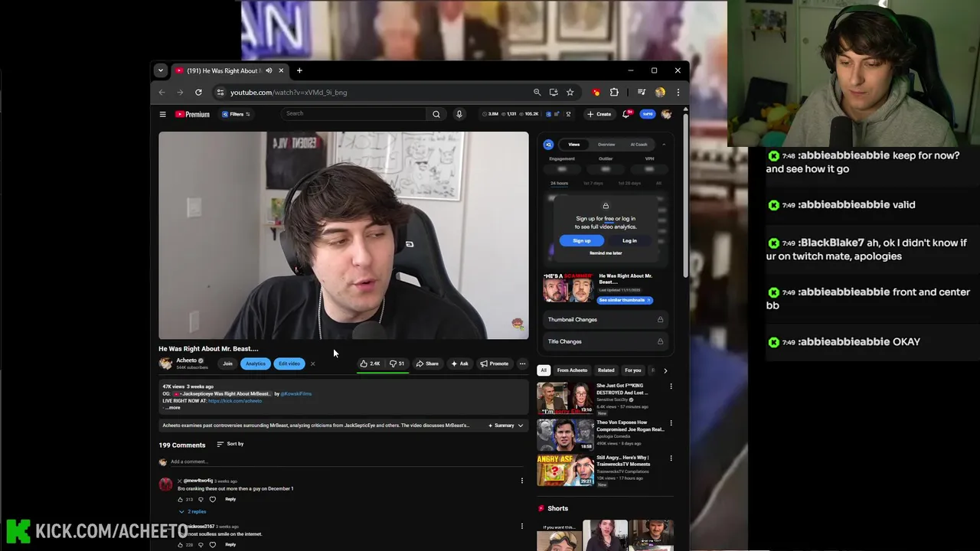The width and height of the screenshot is (980, 551).
Task: Open browser extensions puzzle icon
Action: [614, 92]
